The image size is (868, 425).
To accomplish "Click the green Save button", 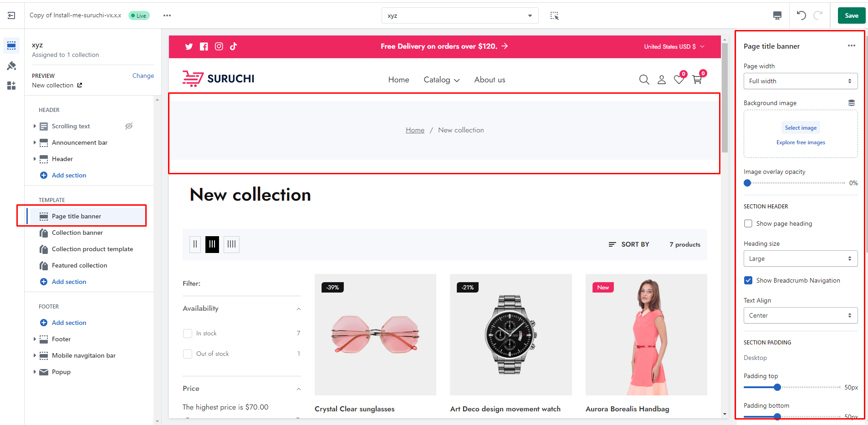I will [851, 15].
